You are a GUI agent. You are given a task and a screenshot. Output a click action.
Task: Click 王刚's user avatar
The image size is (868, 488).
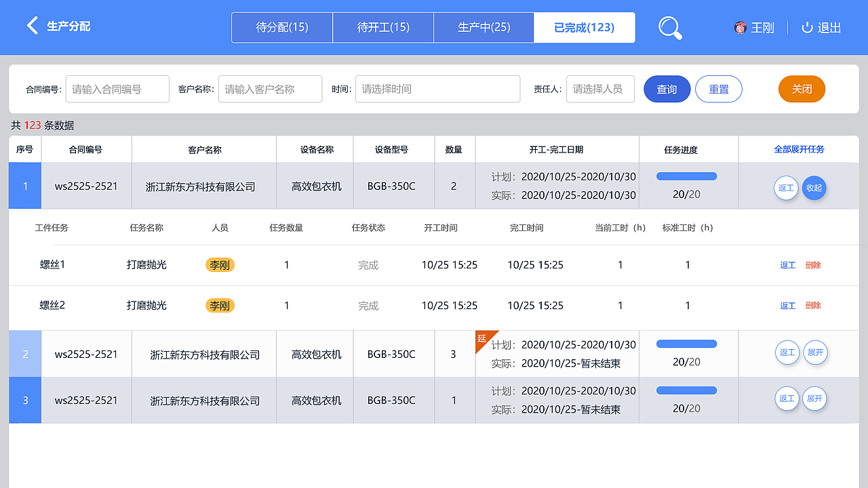click(741, 27)
